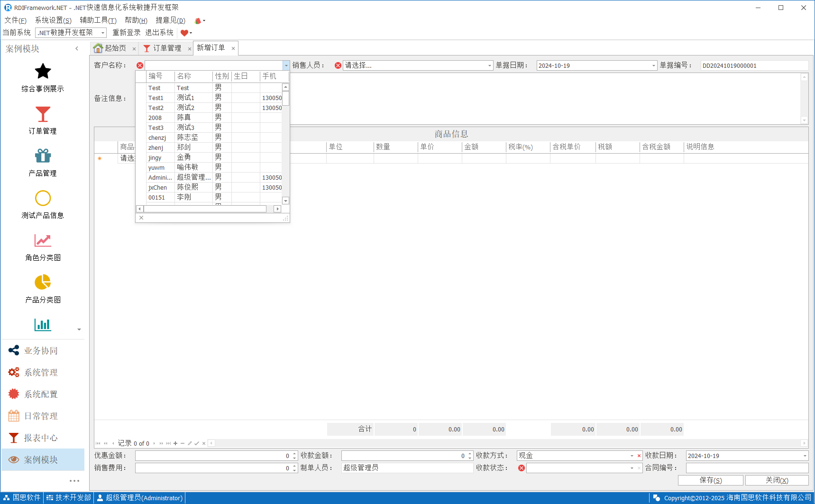Image resolution: width=815 pixels, height=504 pixels.
Task: Select customer 陈志坚 from the list
Action: (187, 137)
